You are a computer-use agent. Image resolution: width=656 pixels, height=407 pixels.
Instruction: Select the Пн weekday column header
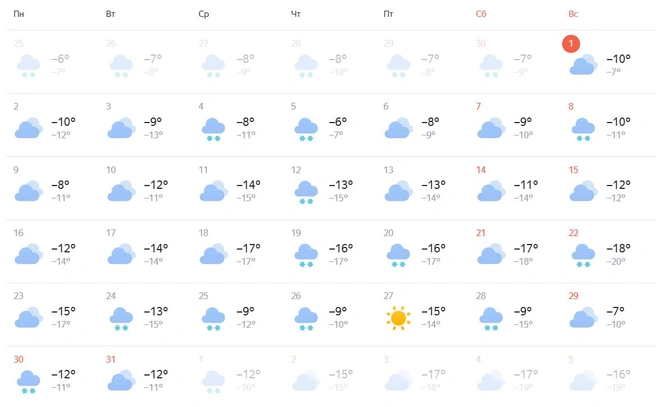18,14
